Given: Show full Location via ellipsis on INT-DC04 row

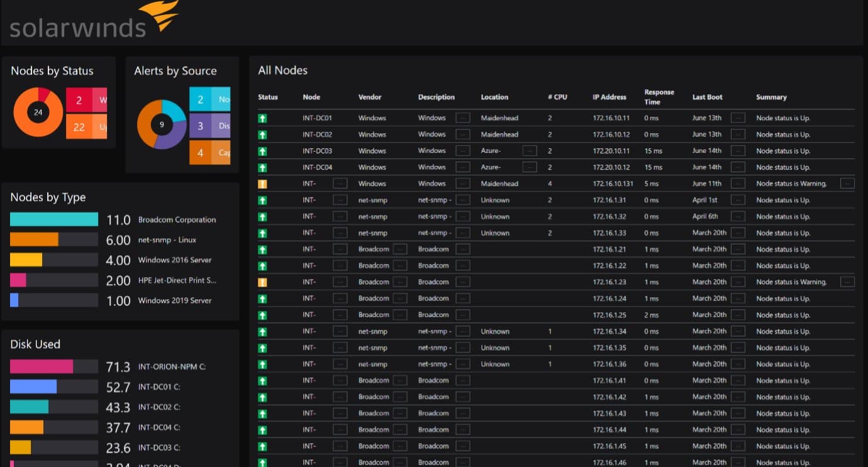Looking at the screenshot, I should pyautogui.click(x=530, y=167).
